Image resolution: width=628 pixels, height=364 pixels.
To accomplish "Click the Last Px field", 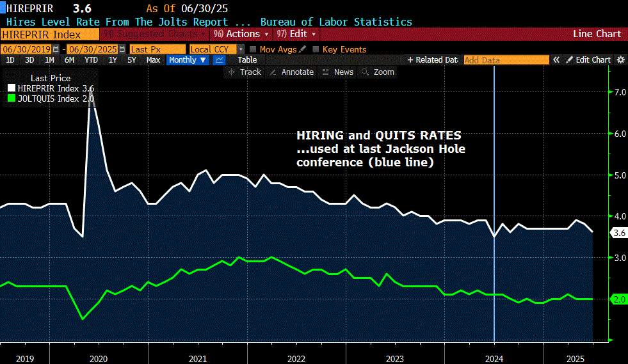I will (x=158, y=49).
